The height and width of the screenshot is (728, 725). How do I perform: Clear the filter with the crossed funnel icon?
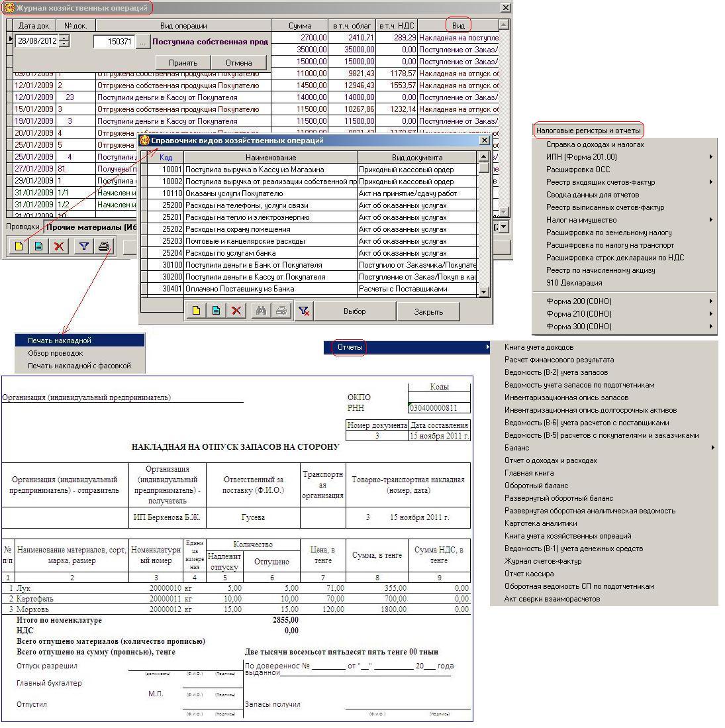(x=304, y=311)
